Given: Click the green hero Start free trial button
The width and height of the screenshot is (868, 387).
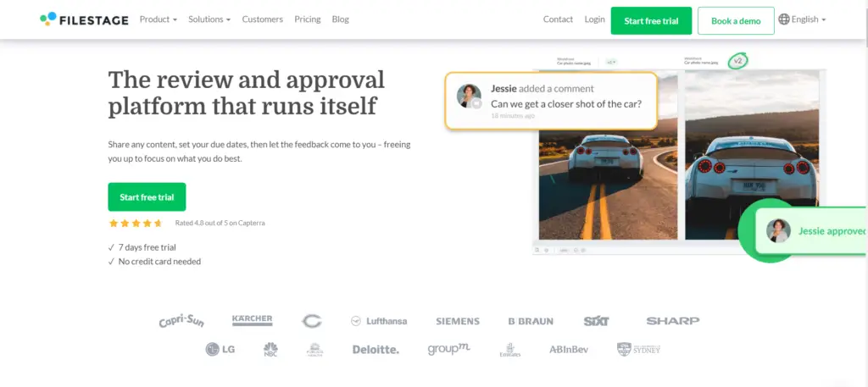Looking at the screenshot, I should [x=147, y=196].
